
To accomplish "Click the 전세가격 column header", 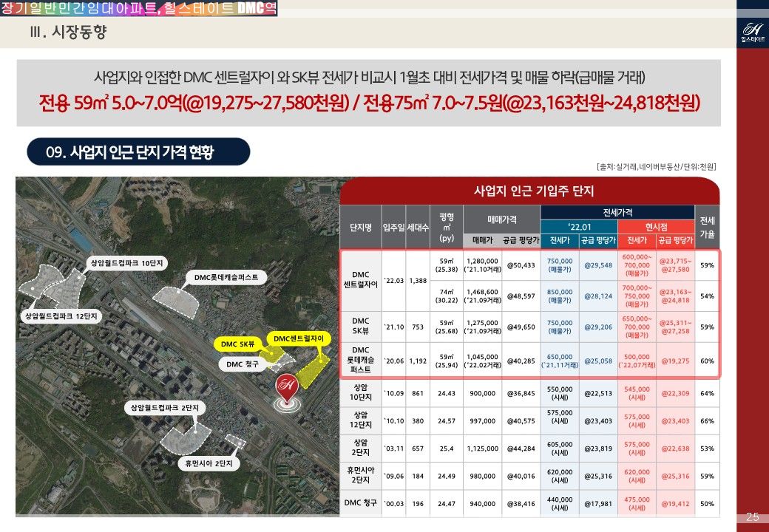I will tap(617, 213).
